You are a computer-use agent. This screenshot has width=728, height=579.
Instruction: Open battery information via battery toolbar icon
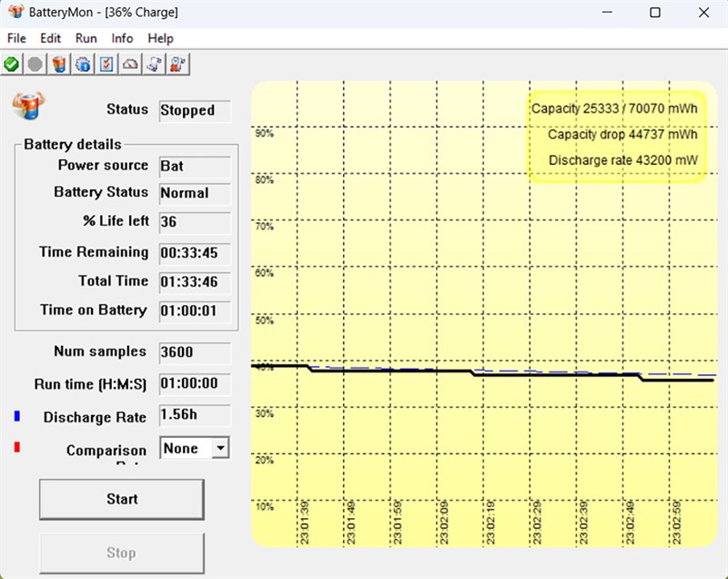(x=59, y=64)
